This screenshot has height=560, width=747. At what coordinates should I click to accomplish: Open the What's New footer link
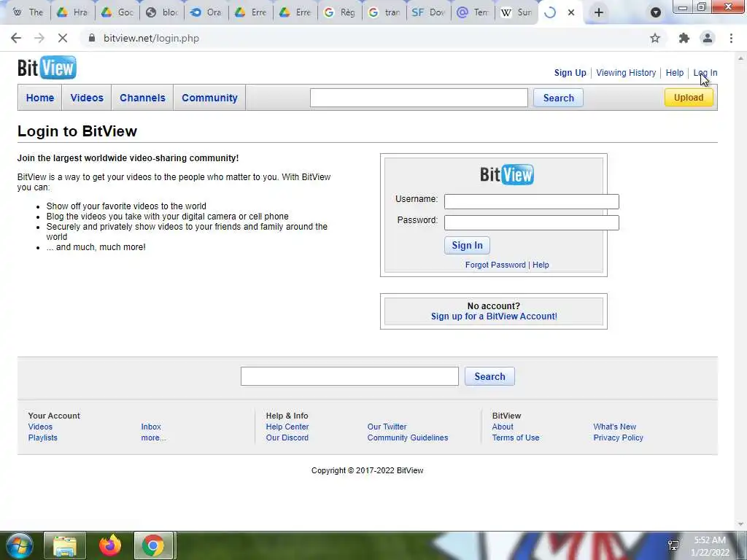coord(614,427)
